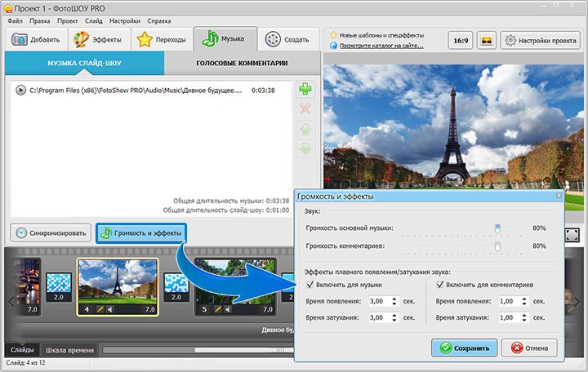Open the Правка menu
The height and width of the screenshot is (372, 588).
pyautogui.click(x=40, y=21)
